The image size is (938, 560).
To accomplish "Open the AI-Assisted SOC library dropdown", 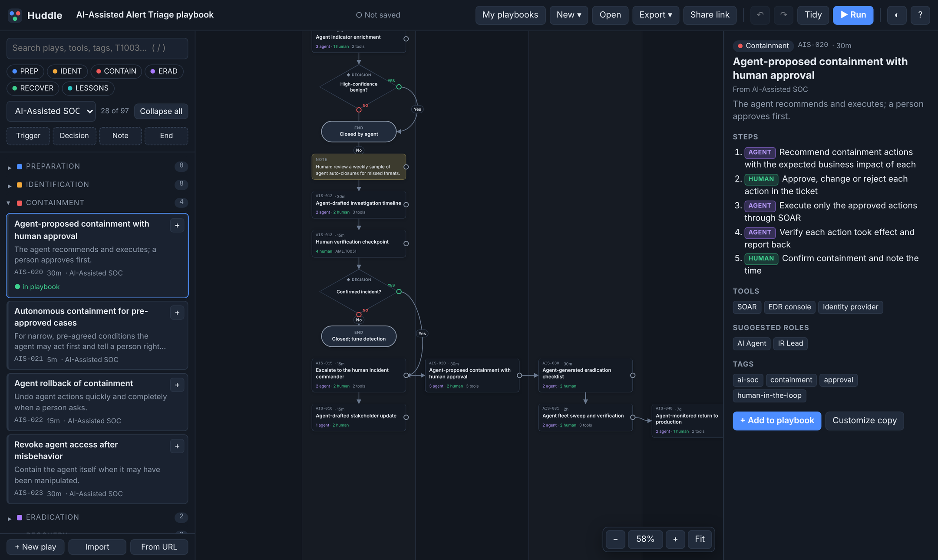I will click(x=51, y=111).
